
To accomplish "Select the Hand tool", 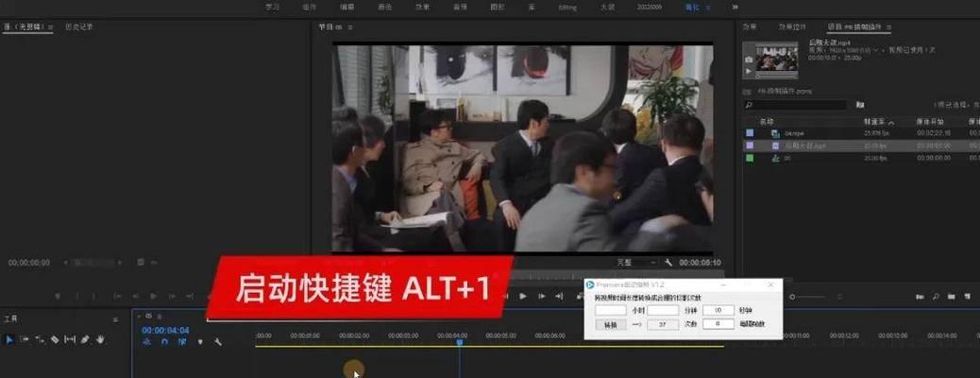I will (x=100, y=339).
